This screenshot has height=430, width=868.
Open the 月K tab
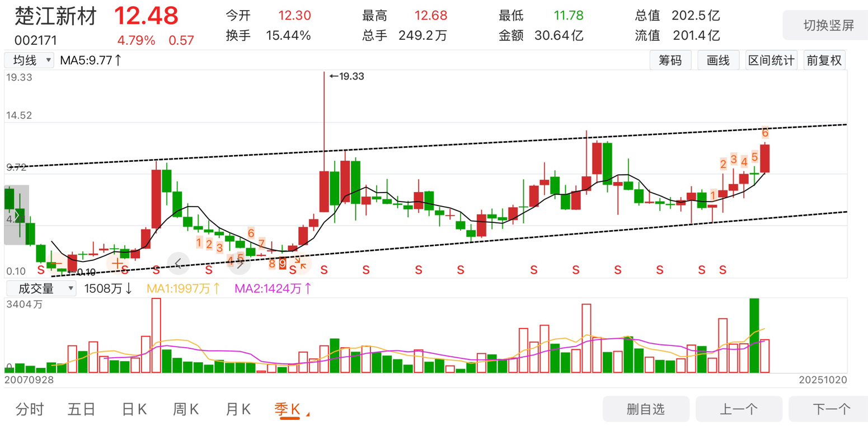(x=238, y=409)
